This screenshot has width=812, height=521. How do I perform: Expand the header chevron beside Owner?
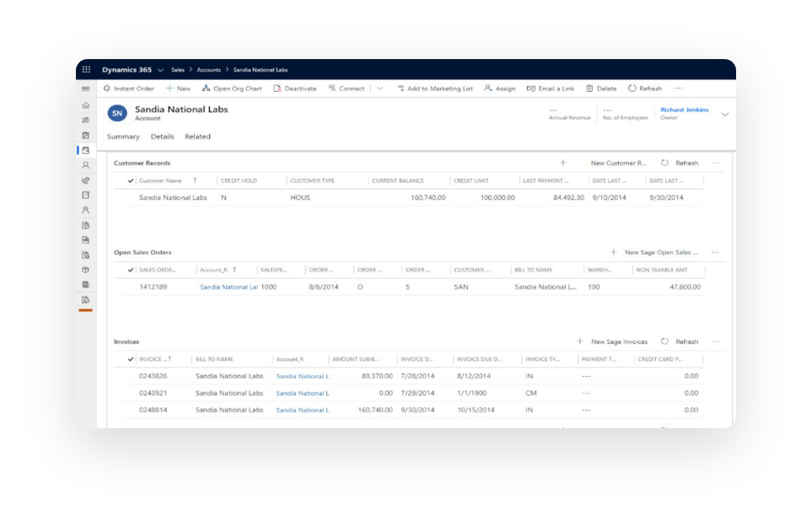pos(725,114)
